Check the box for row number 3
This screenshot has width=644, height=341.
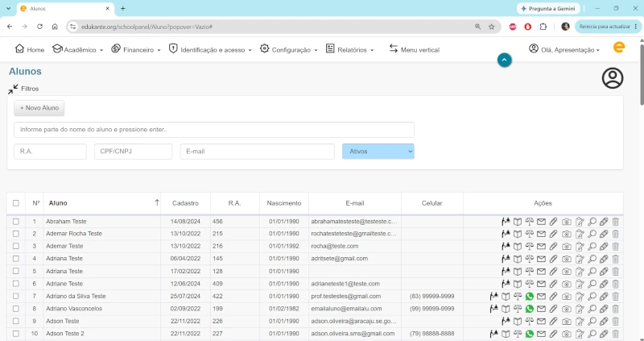15,246
